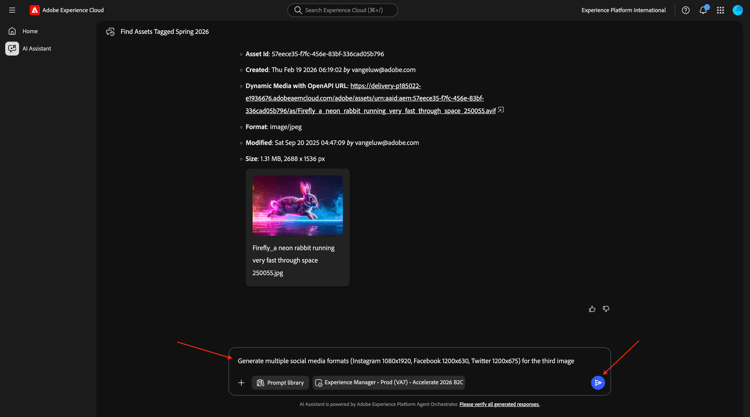
Task: Select the Created date line
Action: tap(331, 70)
